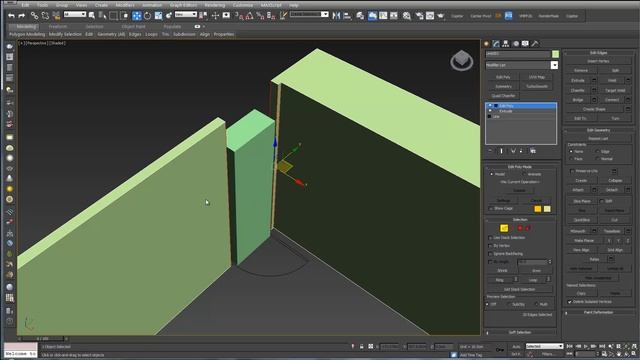Select Element sub-object level icon
The height and width of the screenshot is (360, 640).
(x=528, y=228)
